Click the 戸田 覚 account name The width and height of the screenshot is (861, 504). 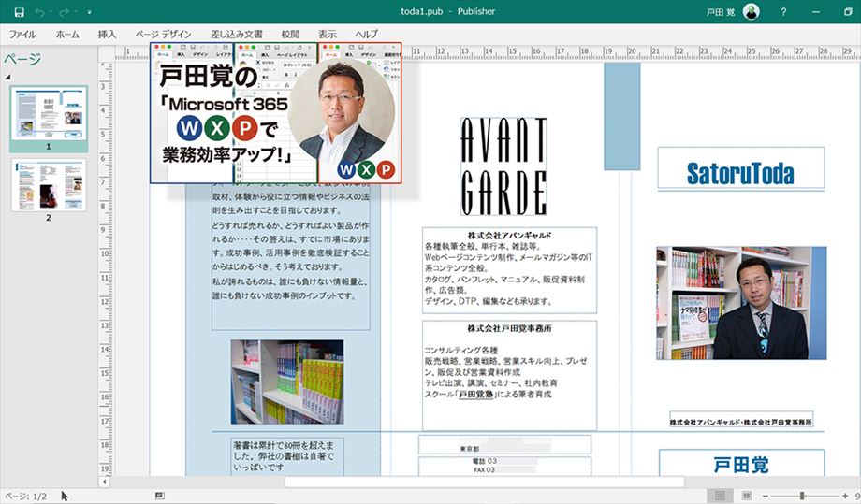tap(720, 11)
